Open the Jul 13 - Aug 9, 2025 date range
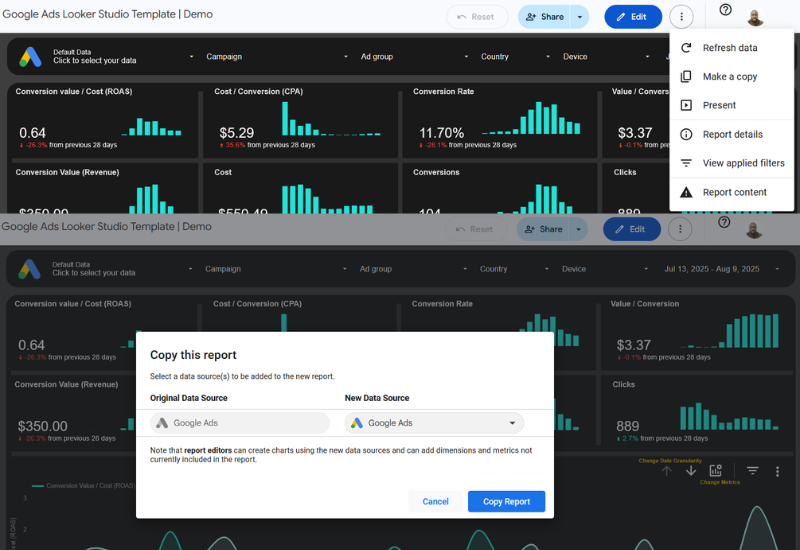Screen dimensions: 800x550 coord(721,269)
